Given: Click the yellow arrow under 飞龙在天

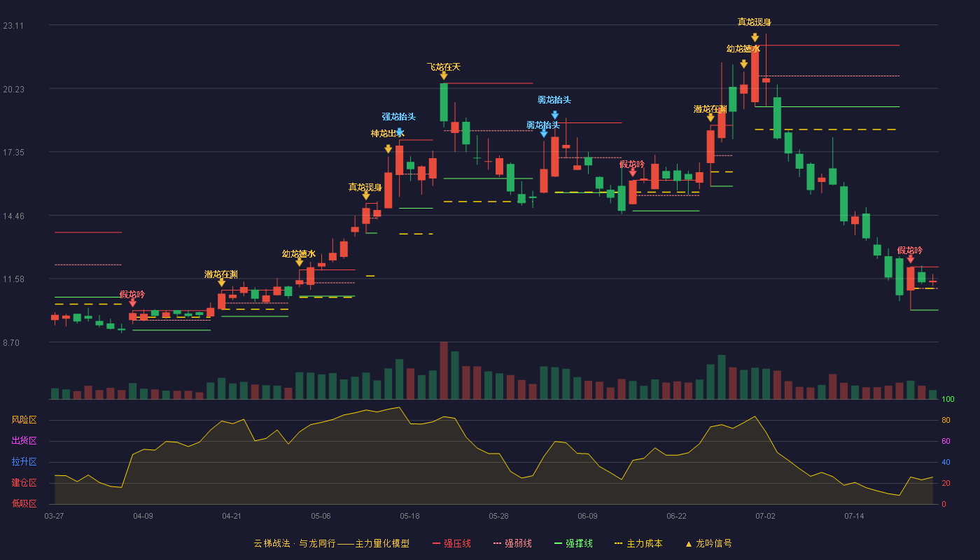Looking at the screenshot, I should click(444, 76).
